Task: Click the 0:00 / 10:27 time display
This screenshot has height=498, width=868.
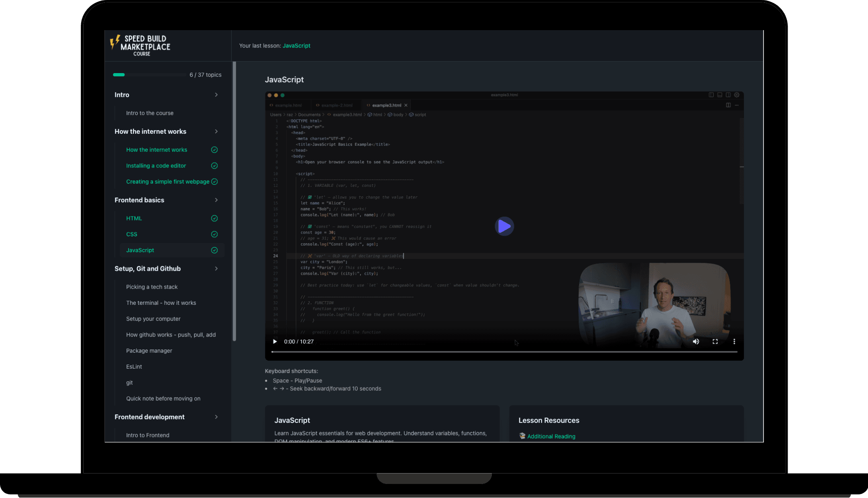Action: click(299, 342)
